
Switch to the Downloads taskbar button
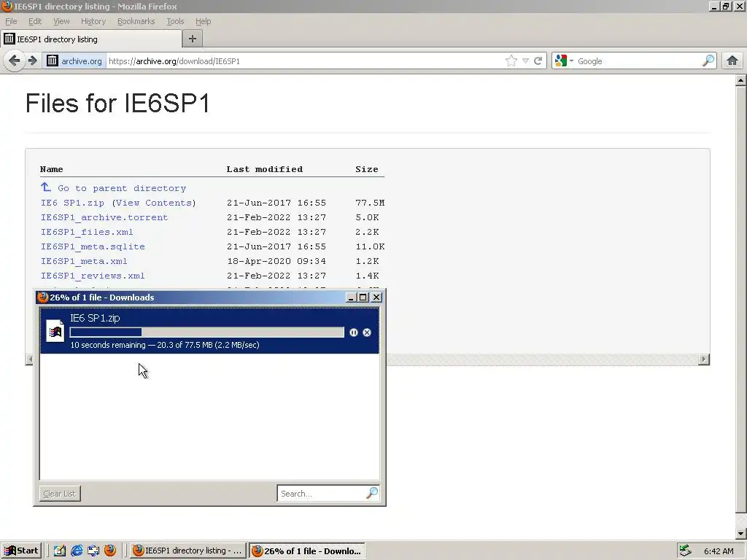coord(307,551)
